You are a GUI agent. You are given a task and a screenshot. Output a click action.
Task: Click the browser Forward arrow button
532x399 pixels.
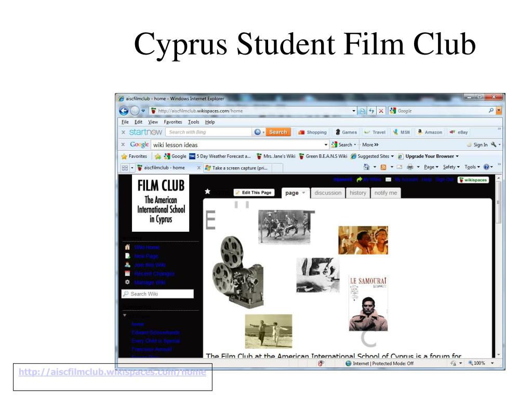coord(135,111)
